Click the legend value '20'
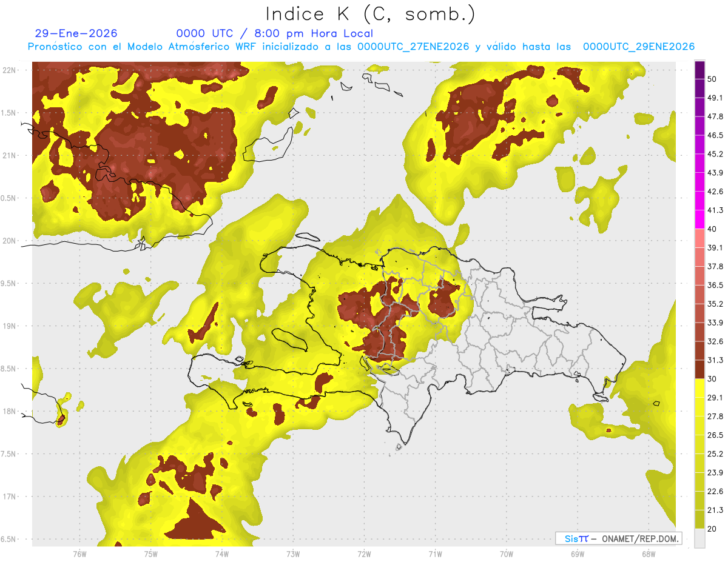This screenshot has width=728, height=562. point(713,529)
